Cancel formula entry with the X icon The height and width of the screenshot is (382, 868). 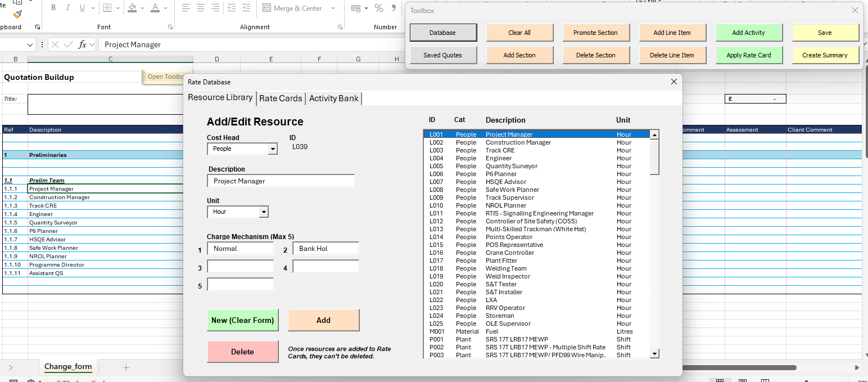55,44
